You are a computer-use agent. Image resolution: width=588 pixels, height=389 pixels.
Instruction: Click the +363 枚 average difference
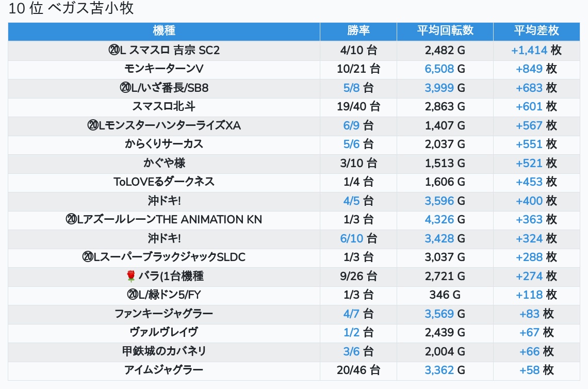pos(536,219)
